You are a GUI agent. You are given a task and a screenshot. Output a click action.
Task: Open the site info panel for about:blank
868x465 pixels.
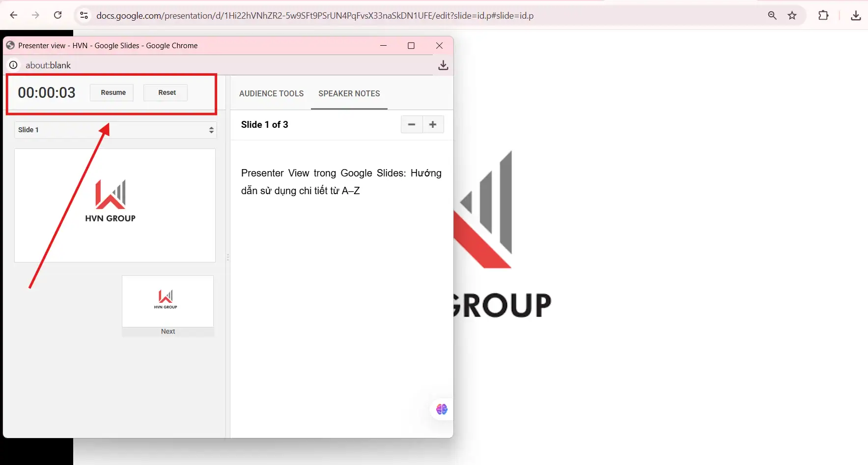pyautogui.click(x=13, y=65)
